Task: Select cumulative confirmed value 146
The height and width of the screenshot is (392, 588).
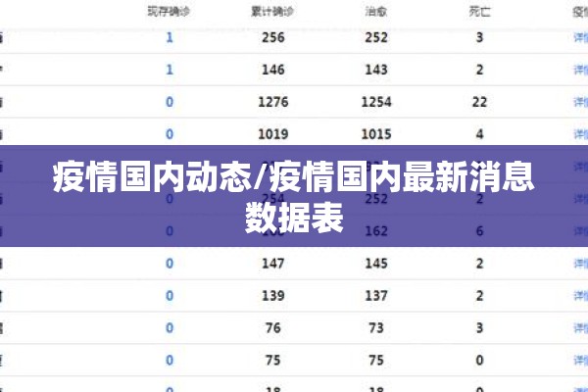Action: click(273, 70)
